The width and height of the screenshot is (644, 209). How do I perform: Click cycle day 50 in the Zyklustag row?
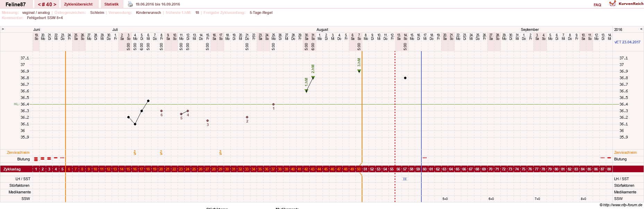[359, 169]
